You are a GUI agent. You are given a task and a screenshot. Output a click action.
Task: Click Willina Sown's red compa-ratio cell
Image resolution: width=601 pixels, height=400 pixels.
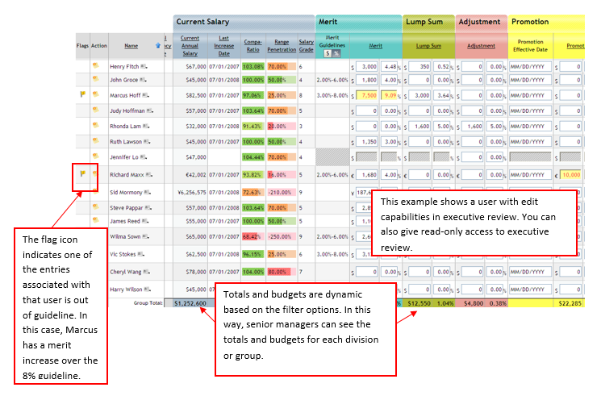coord(252,236)
